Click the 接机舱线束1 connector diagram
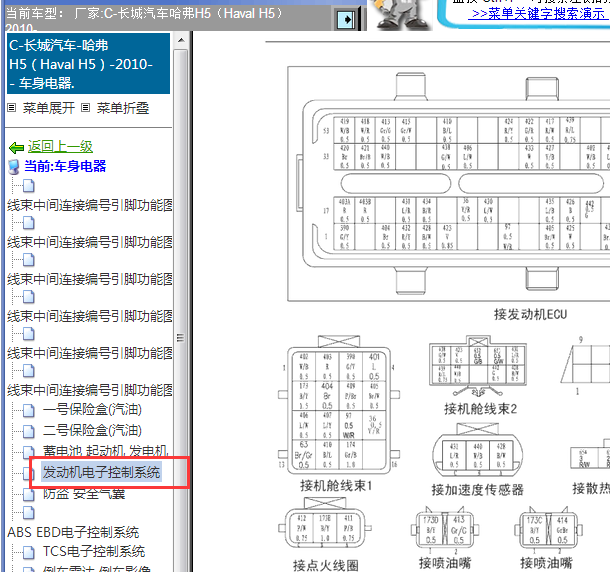Screen dimensions: 610x572 pyautogui.click(x=338, y=405)
